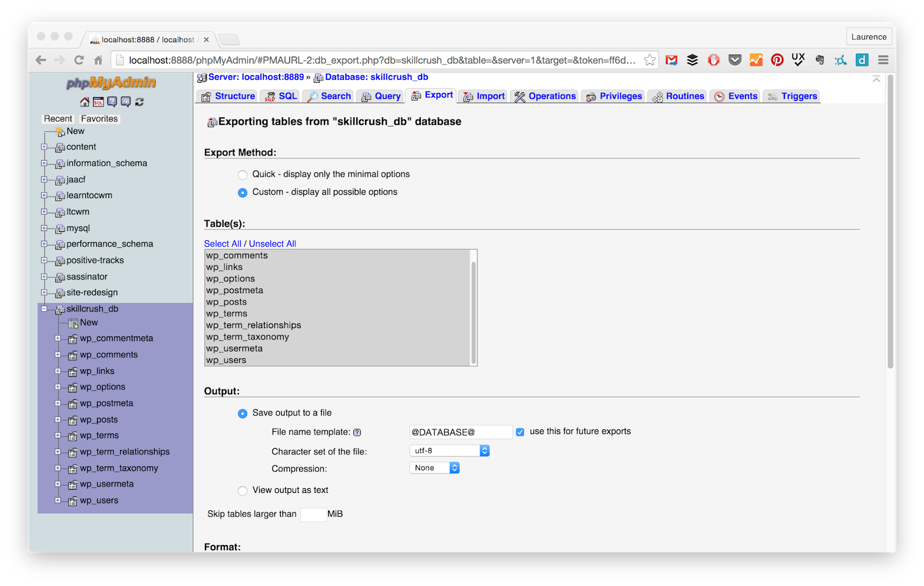The image size is (924, 586).
Task: Click the refresh navigation panel icon
Action: tap(140, 102)
